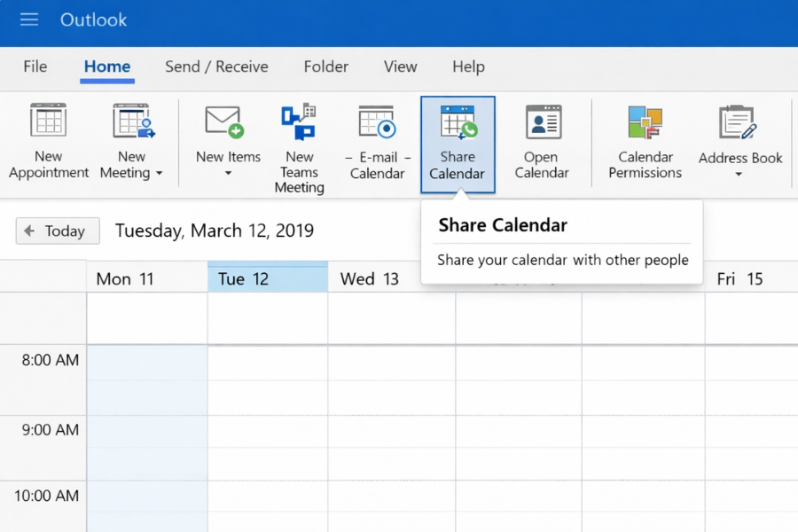Select the Tue 12 column header
Viewport: 798px width, 532px height.
pyautogui.click(x=268, y=278)
